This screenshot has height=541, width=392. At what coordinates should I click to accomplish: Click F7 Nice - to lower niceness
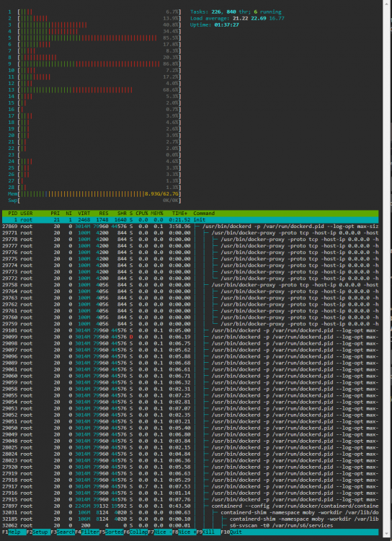160,532
